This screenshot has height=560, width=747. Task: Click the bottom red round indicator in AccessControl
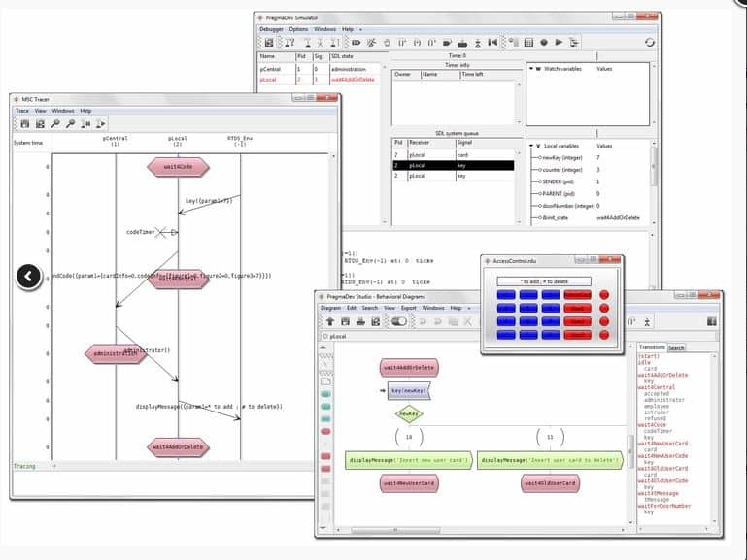point(603,335)
